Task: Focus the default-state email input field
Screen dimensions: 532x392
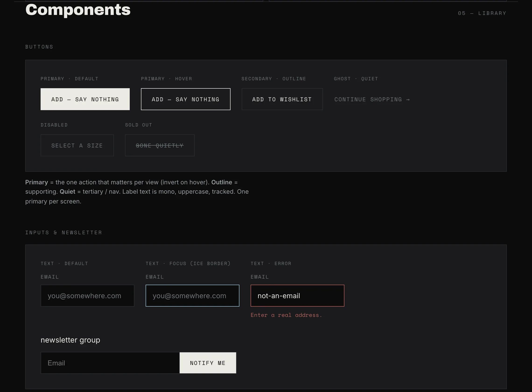Action: [87, 296]
